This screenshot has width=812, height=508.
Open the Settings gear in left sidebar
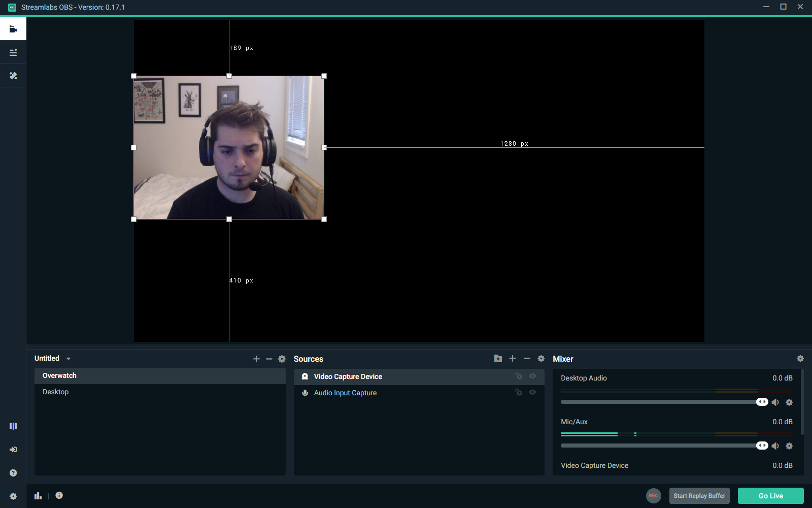13,496
